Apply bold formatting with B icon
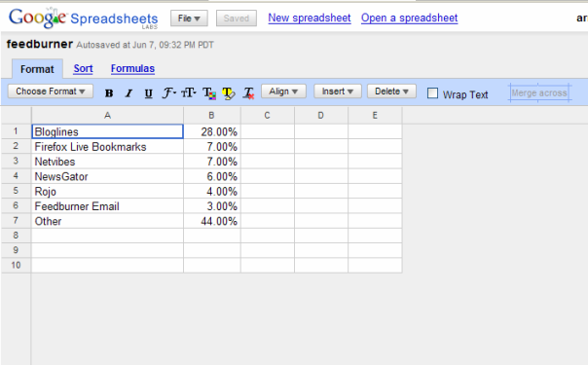This screenshot has height=365, width=588. coord(109,92)
